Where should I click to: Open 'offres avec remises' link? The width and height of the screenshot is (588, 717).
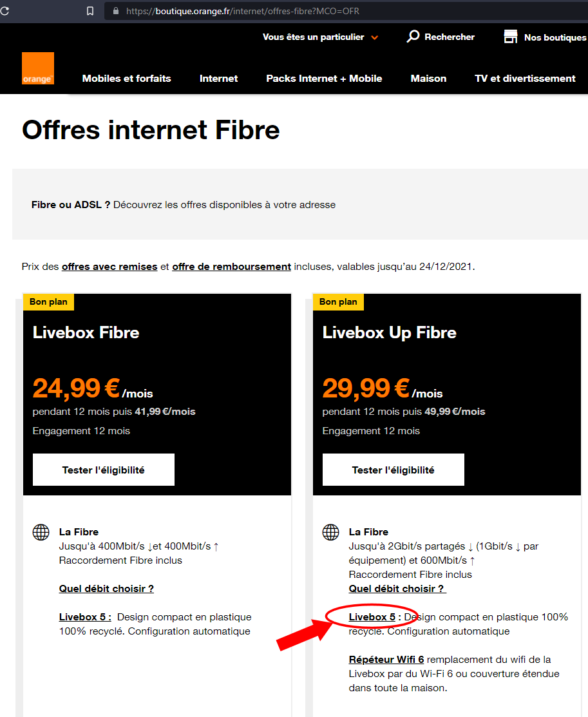coord(109,267)
